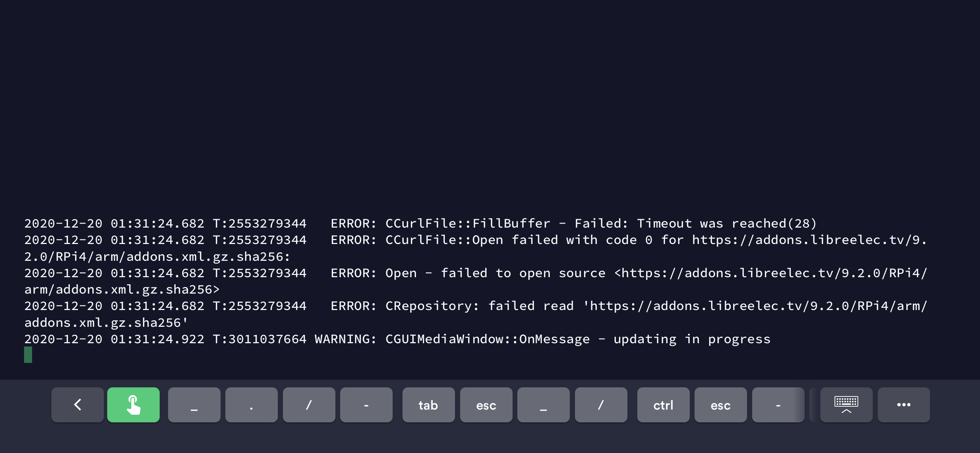Toggle the ctrl modifier key
Image resolution: width=980 pixels, height=453 pixels.
point(663,404)
